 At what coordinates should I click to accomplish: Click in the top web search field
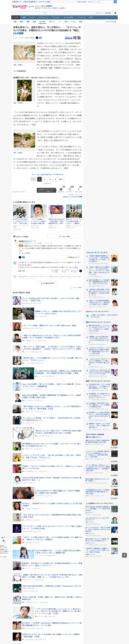(x=103, y=2)
